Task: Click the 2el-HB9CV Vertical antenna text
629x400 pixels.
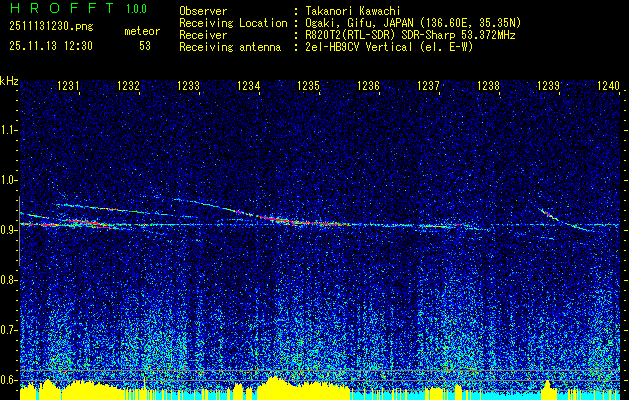Action: [389, 47]
